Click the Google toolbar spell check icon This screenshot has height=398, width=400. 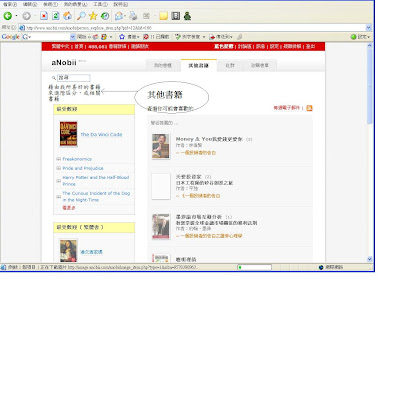point(178,37)
